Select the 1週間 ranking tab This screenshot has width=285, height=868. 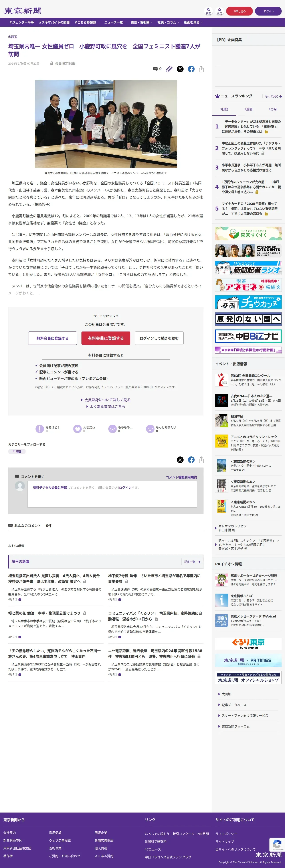tap(248, 109)
